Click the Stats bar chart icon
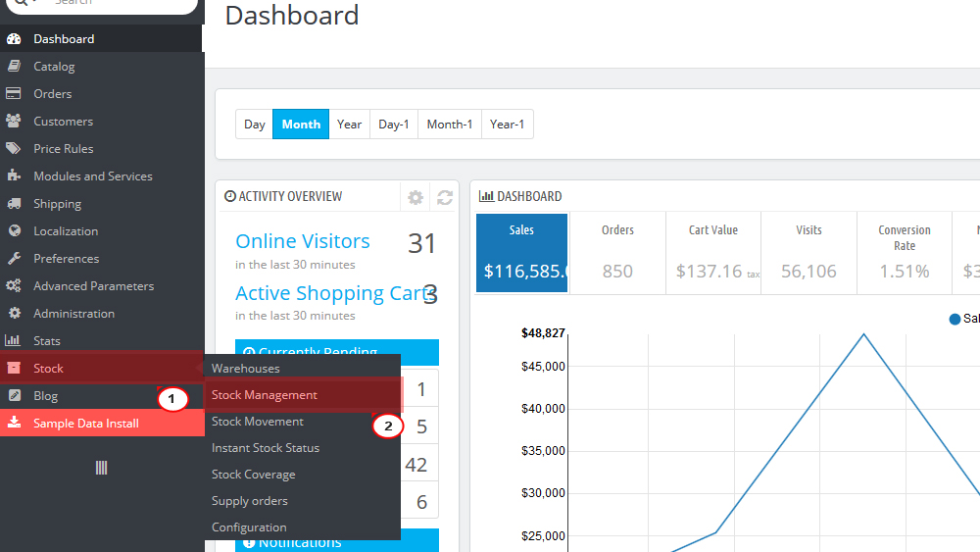 [x=13, y=340]
